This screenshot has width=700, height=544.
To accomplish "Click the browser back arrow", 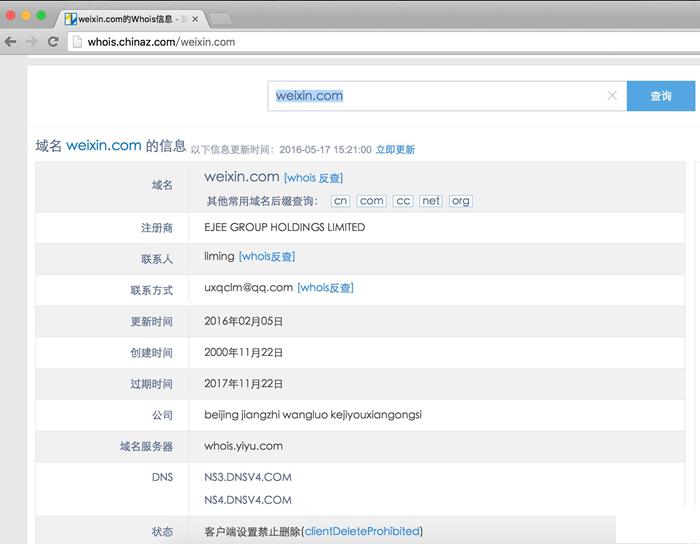I will point(11,42).
